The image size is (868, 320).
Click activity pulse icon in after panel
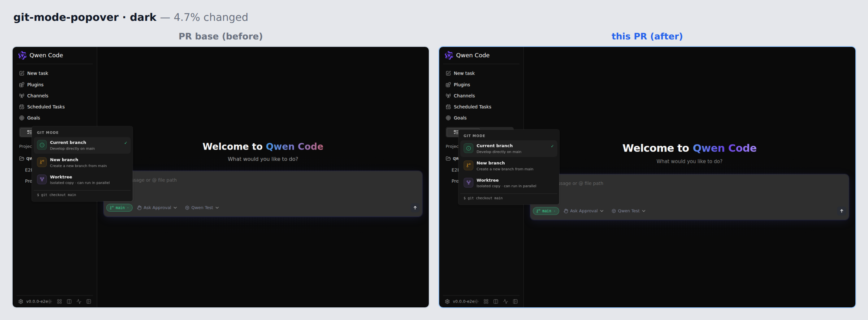(505, 301)
